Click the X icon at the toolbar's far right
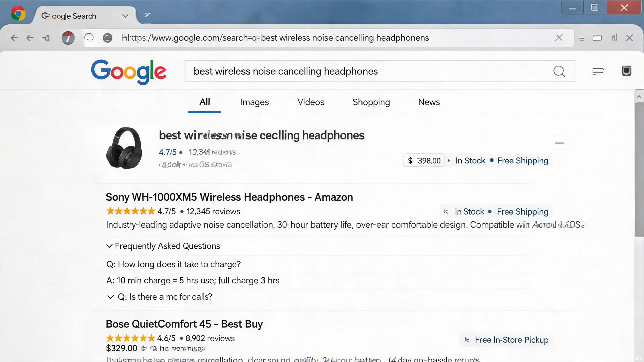Viewport: 644px width, 362px height. point(629,38)
